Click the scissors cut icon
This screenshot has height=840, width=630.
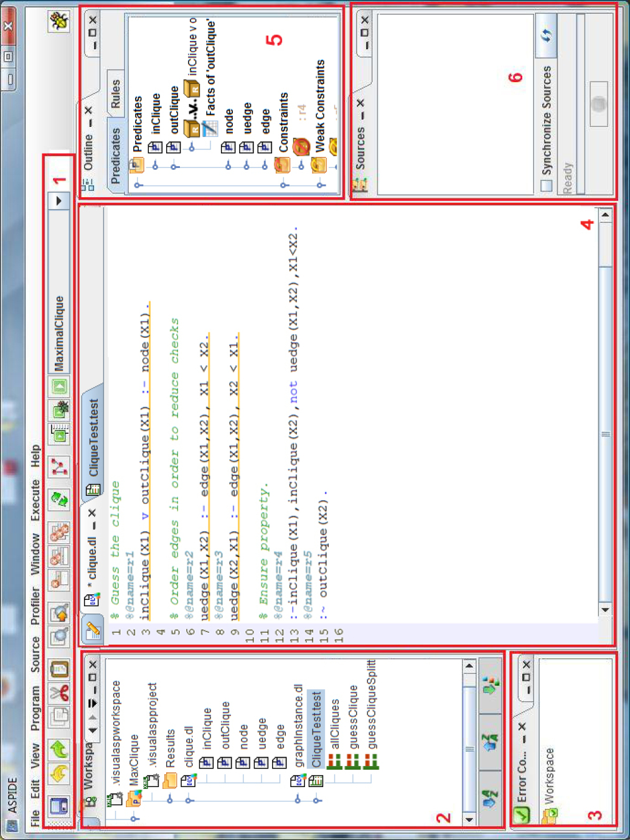(59, 693)
